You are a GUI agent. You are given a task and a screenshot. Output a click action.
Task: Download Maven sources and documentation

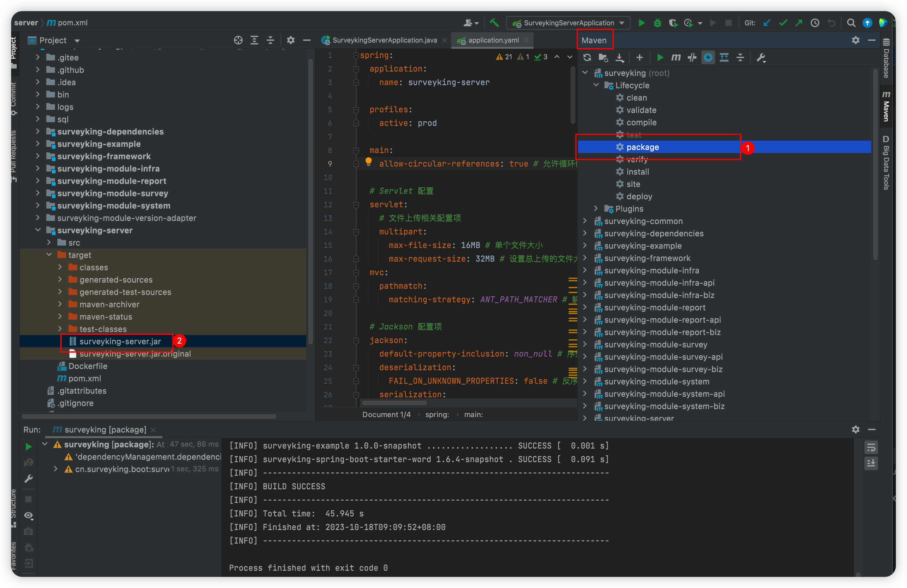click(x=620, y=57)
